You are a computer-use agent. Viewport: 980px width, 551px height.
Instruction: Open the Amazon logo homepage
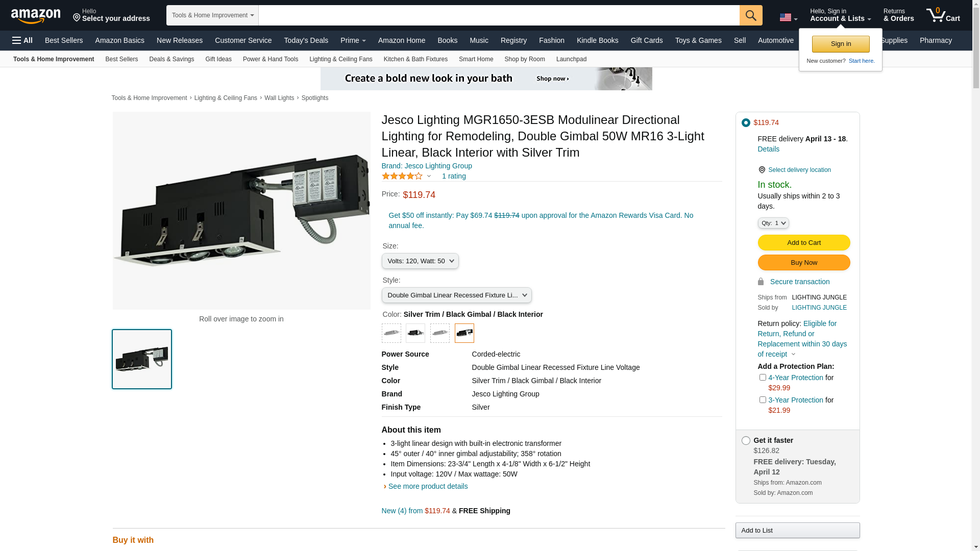click(x=36, y=16)
